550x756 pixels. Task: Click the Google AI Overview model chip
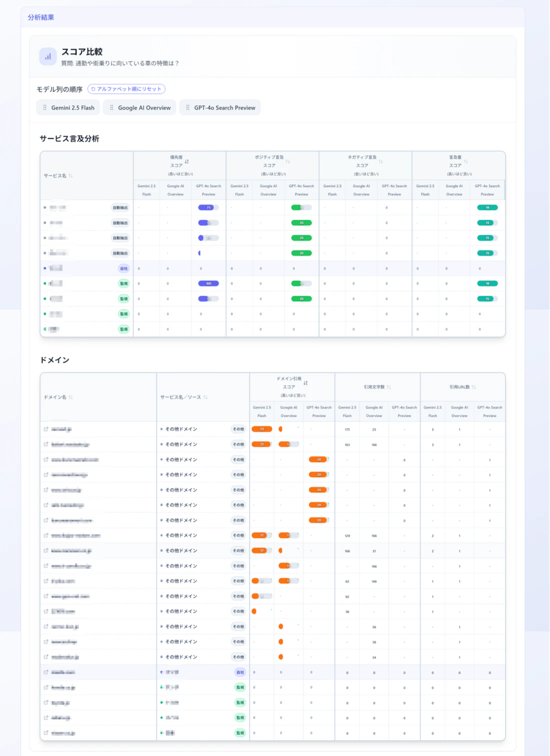pyautogui.click(x=139, y=108)
